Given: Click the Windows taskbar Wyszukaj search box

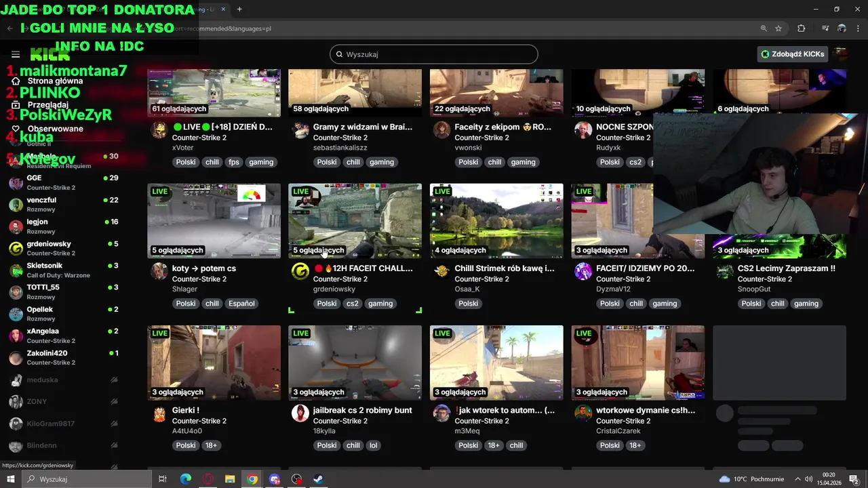Looking at the screenshot, I should click(87, 479).
